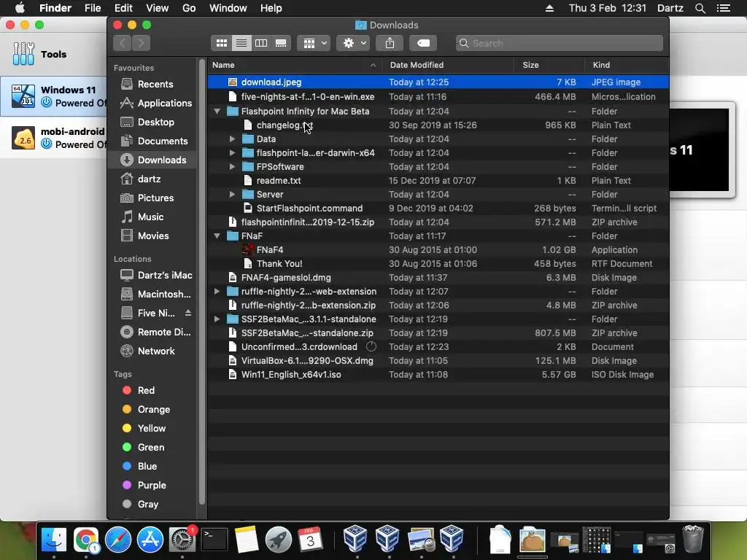Image resolution: width=747 pixels, height=560 pixels.
Task: Open the Help menu
Action: pyautogui.click(x=271, y=8)
